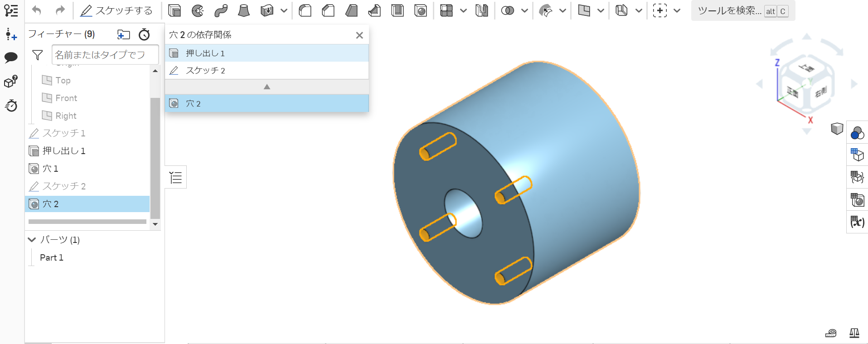Image resolution: width=868 pixels, height=344 pixels.
Task: Select the Thicken tool icon
Action: pyautogui.click(x=267, y=10)
